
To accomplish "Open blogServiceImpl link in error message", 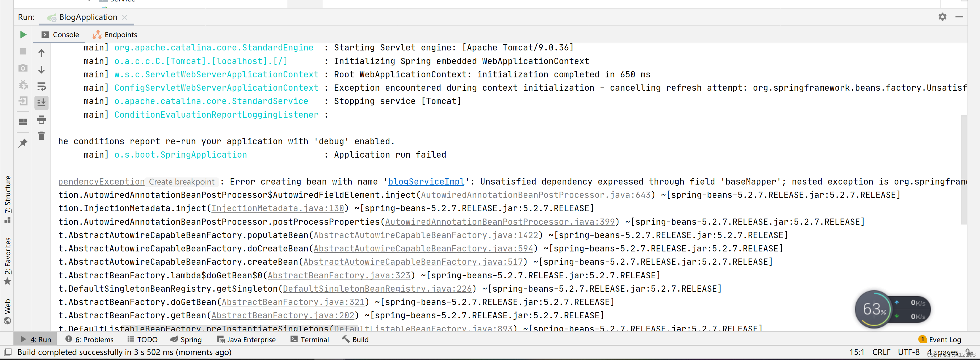I will (426, 182).
